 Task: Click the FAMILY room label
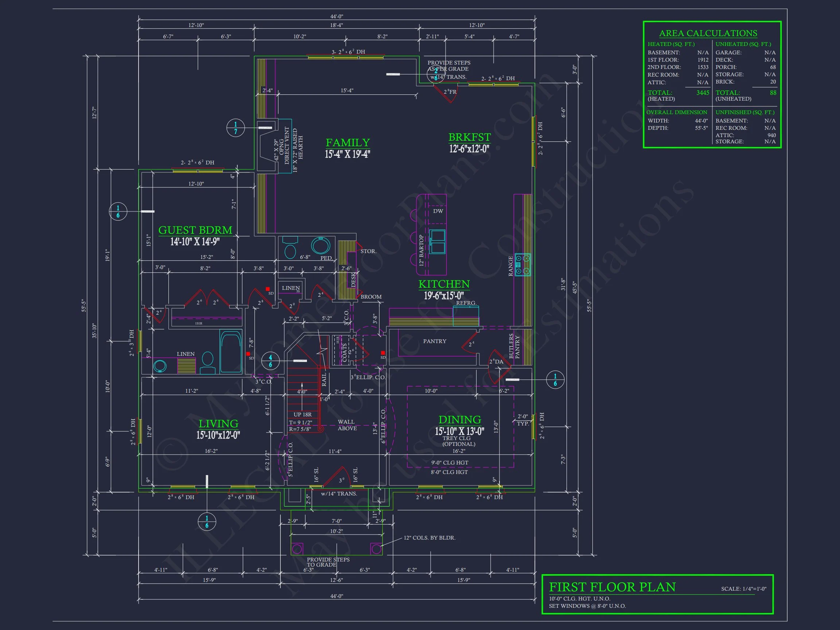point(347,143)
